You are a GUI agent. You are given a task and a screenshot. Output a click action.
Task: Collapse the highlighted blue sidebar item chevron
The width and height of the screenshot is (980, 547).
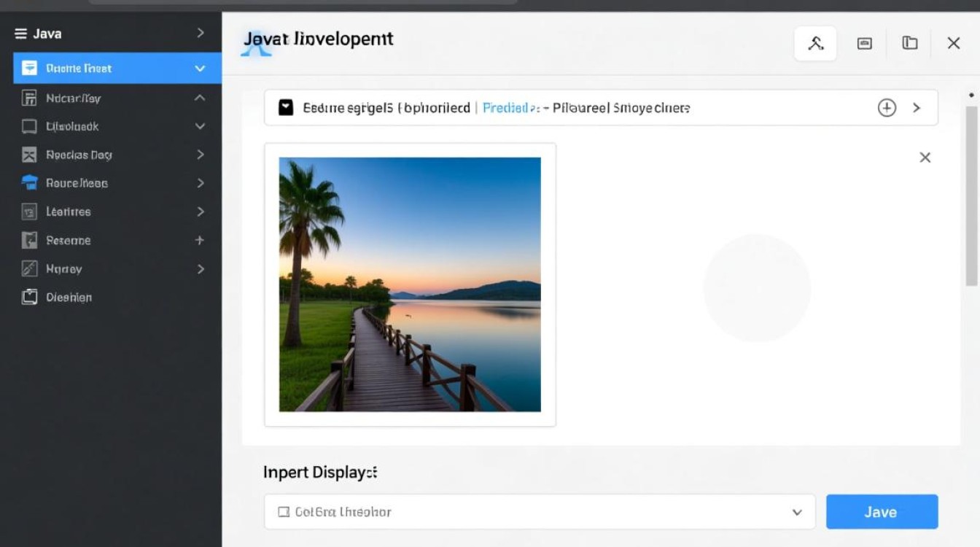200,69
